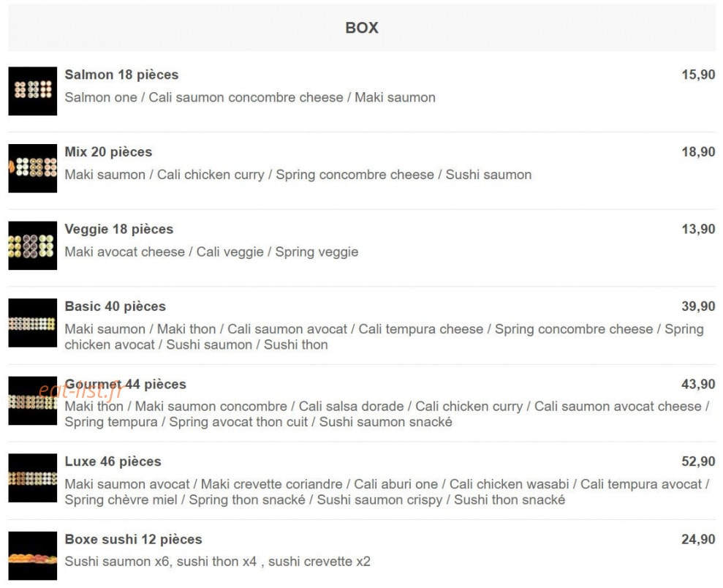Click the Veggie box description text
The width and height of the screenshot is (723, 588).
pyautogui.click(x=212, y=252)
